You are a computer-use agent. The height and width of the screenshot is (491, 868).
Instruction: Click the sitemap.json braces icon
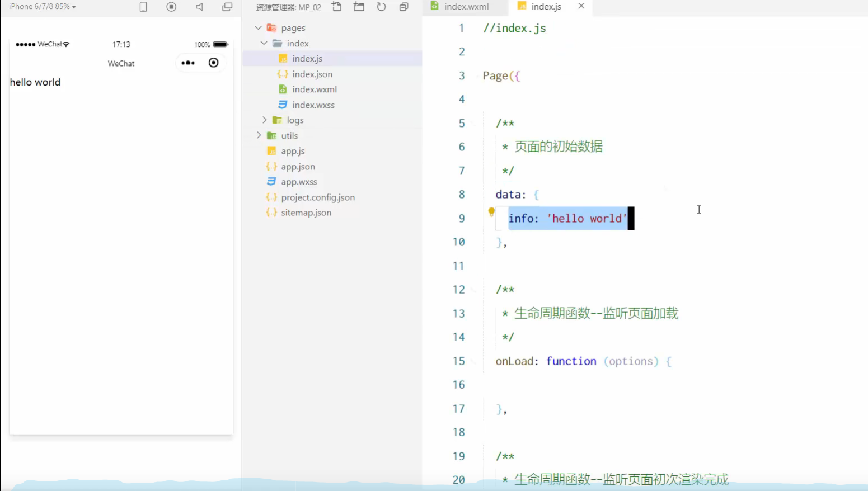tap(271, 213)
